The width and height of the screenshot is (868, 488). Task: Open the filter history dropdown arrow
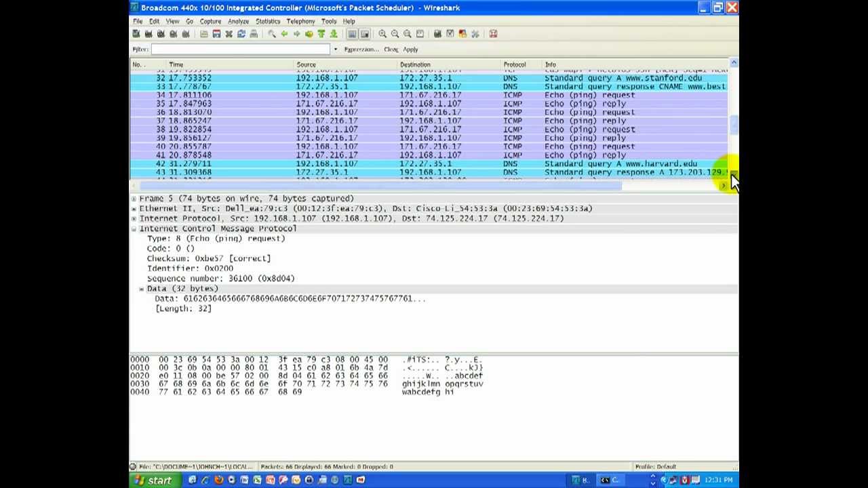tap(335, 49)
